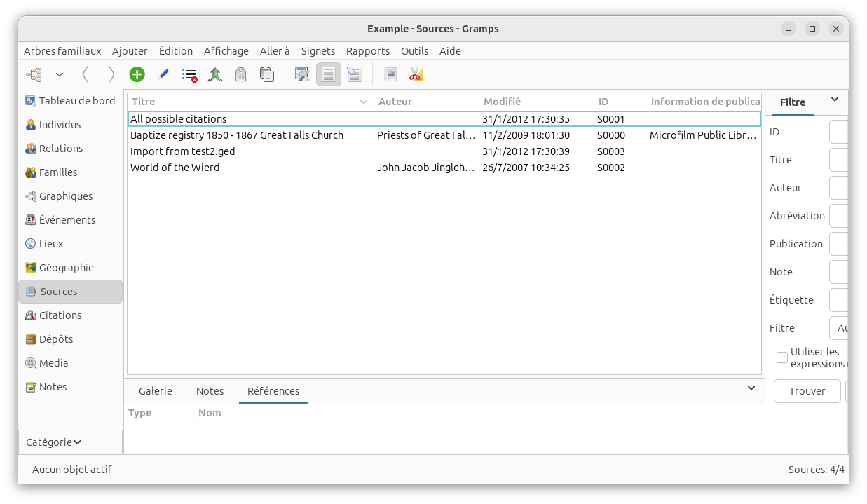The width and height of the screenshot is (867, 504).
Task: Go forward with the next arrow
Action: click(x=111, y=74)
